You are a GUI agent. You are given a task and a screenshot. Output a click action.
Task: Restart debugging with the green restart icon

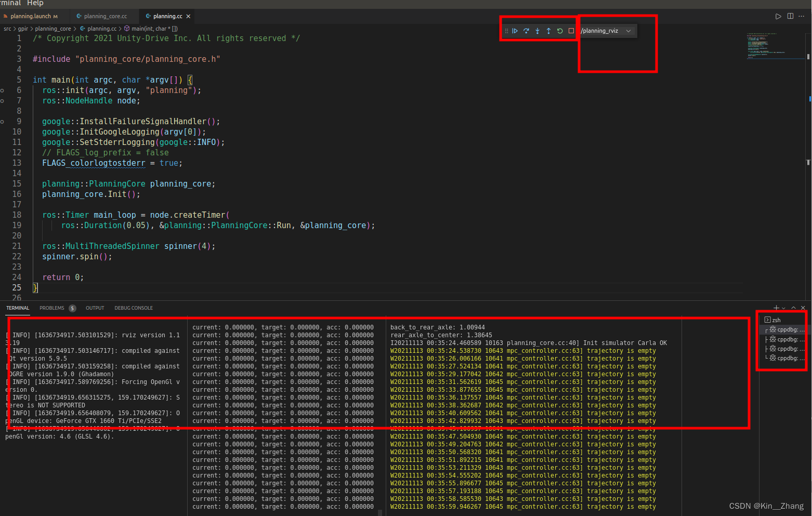coord(559,31)
